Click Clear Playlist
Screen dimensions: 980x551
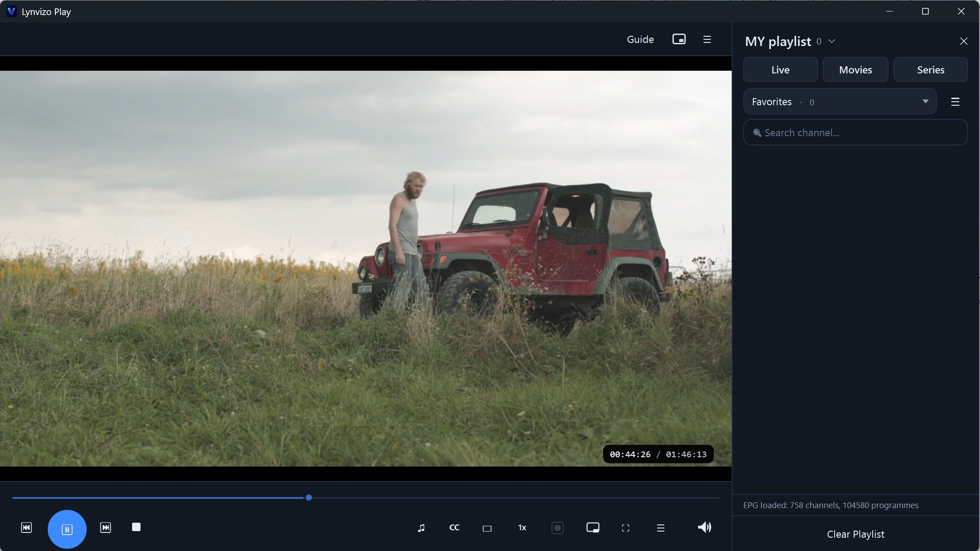coord(855,534)
